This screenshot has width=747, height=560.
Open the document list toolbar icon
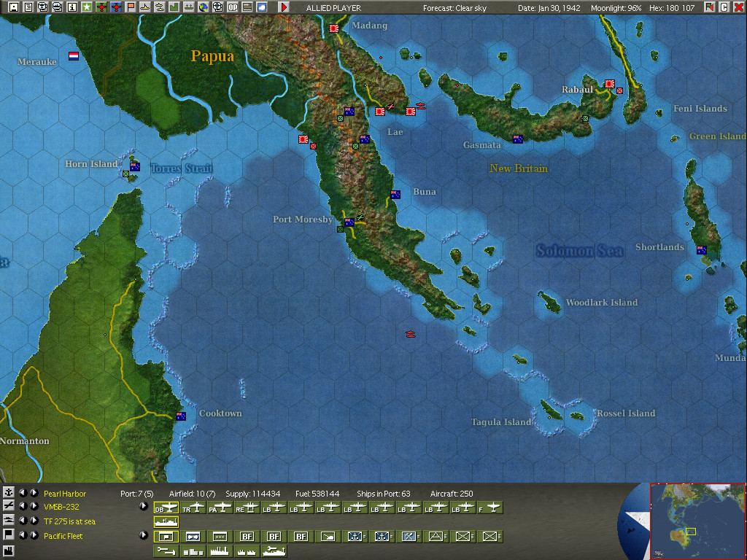[x=28, y=7]
